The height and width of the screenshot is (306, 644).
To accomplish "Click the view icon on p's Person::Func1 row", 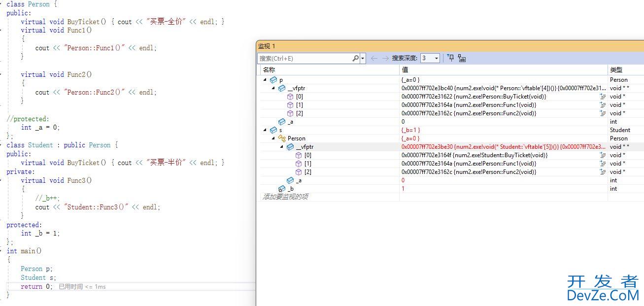I will point(603,105).
